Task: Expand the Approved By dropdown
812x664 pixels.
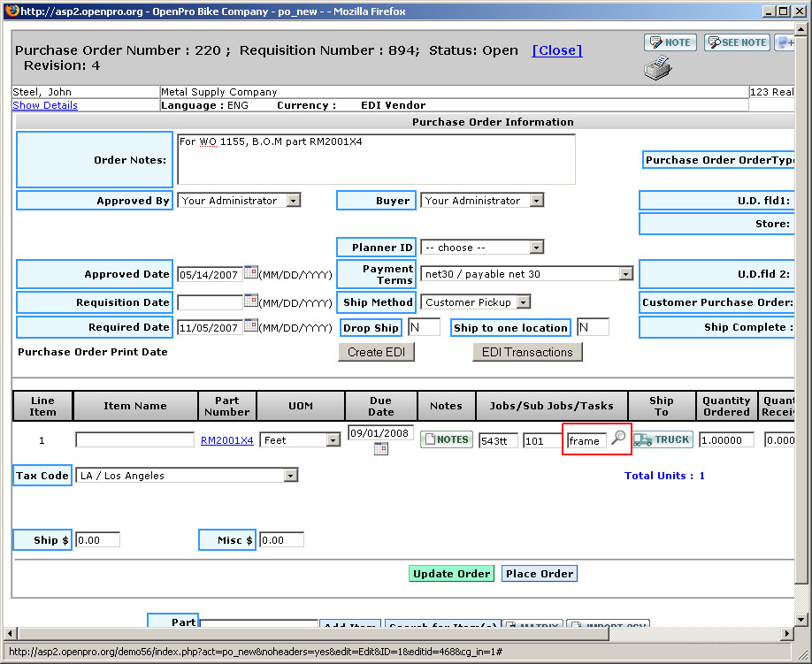Action: pos(293,201)
